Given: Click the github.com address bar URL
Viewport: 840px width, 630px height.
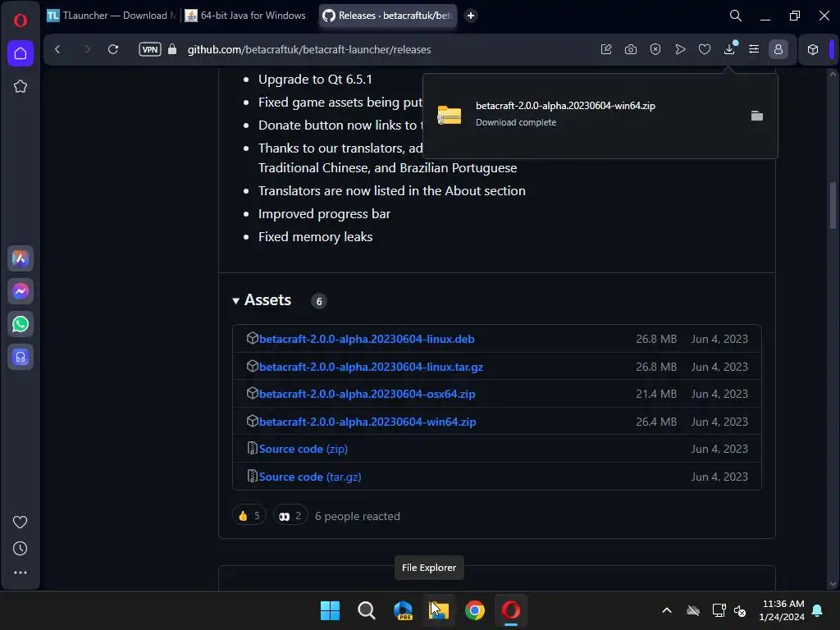Looking at the screenshot, I should (x=309, y=49).
